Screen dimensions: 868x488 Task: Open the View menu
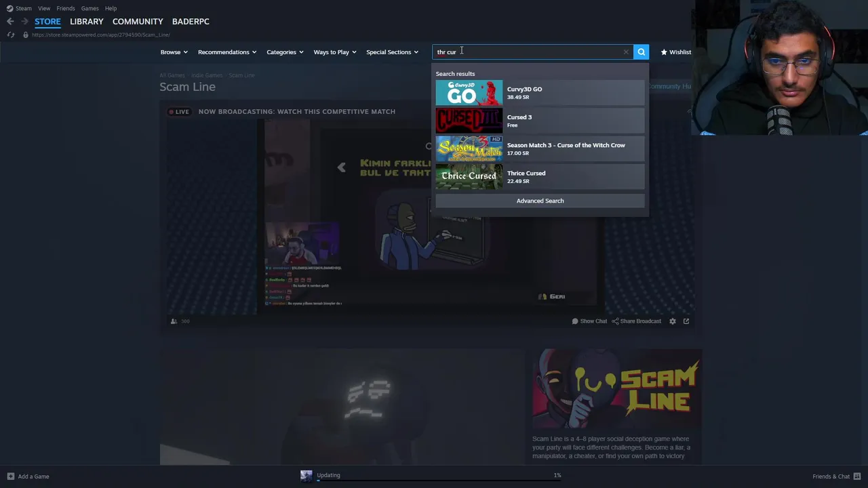[44, 8]
